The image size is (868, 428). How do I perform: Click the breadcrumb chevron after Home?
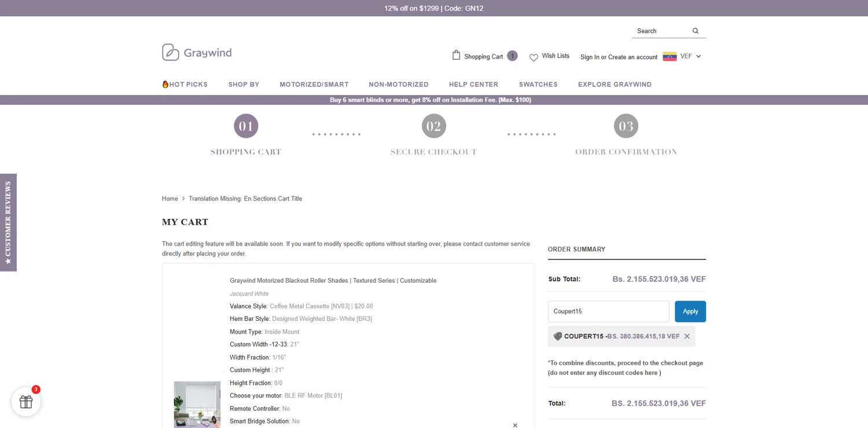click(x=183, y=199)
